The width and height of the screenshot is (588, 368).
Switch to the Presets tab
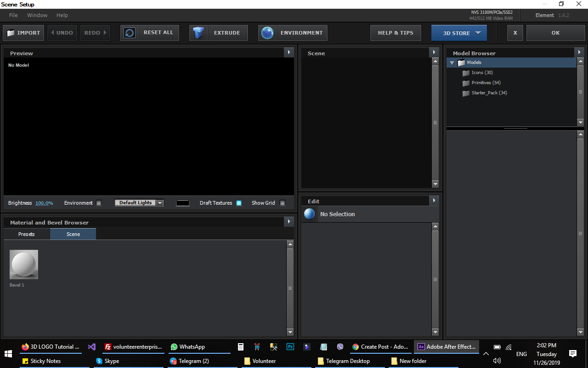click(26, 234)
